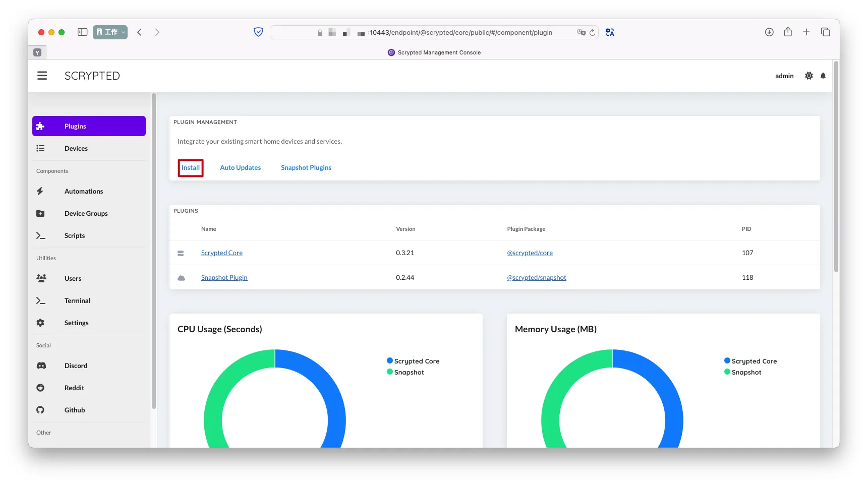The width and height of the screenshot is (868, 485).
Task: Open settings via gear icon near admin
Action: [x=808, y=76]
